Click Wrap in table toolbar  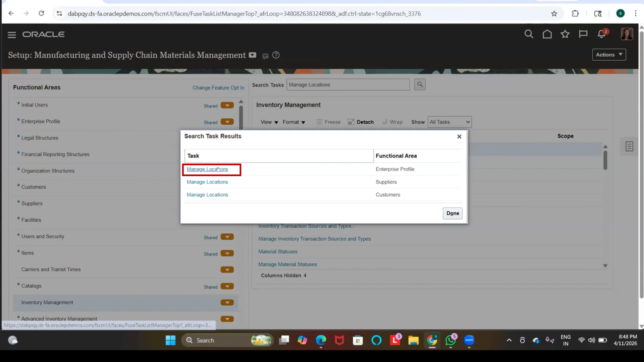392,122
